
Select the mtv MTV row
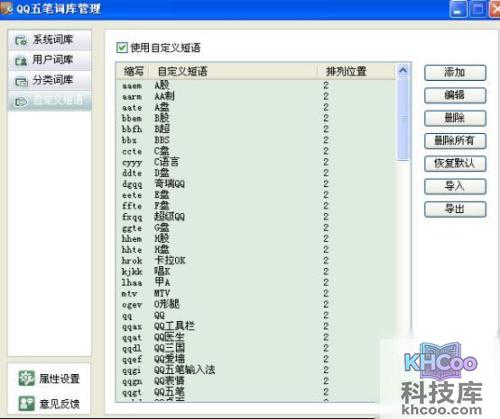click(256, 293)
